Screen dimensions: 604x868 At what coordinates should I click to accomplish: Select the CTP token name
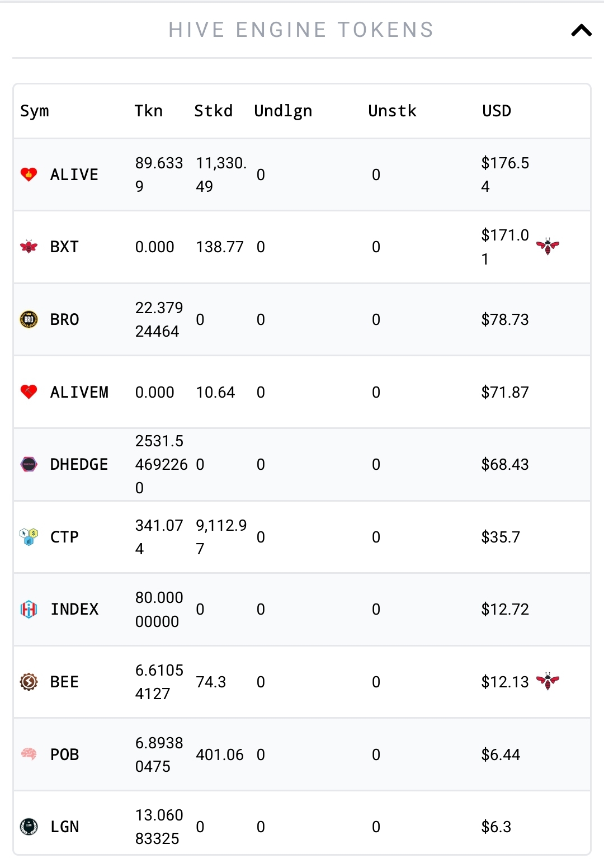coord(64,537)
